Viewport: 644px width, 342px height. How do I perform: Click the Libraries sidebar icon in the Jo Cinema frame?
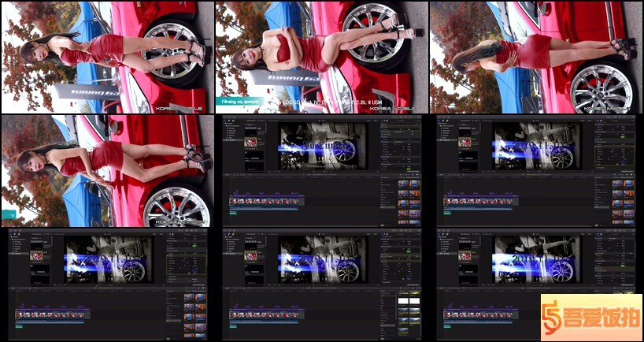[224, 121]
